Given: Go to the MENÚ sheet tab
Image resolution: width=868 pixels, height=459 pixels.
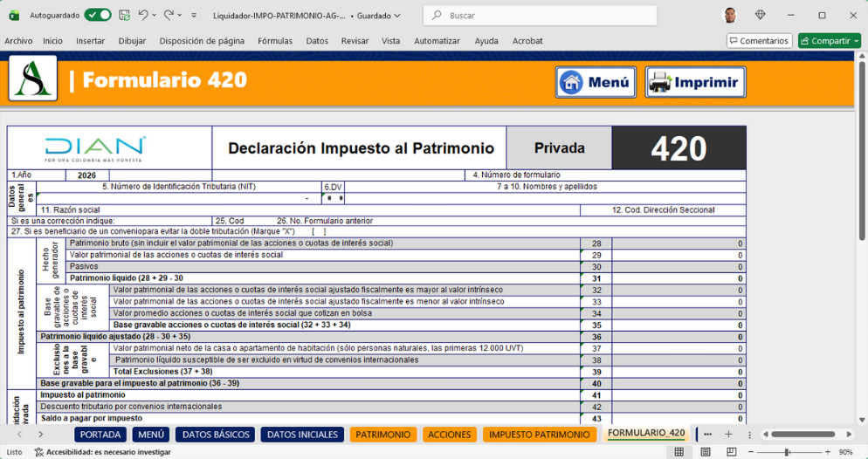Looking at the screenshot, I should [151, 435].
